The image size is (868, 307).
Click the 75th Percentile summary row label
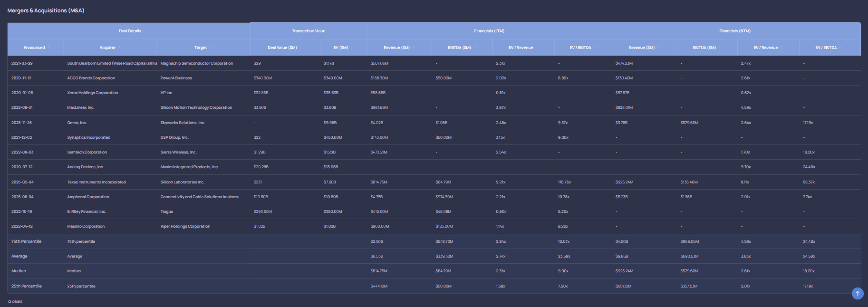[26, 241]
